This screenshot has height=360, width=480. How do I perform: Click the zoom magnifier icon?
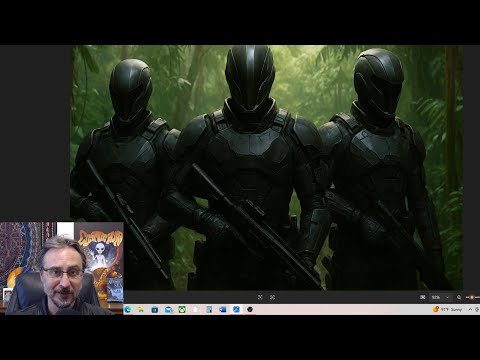459,297
